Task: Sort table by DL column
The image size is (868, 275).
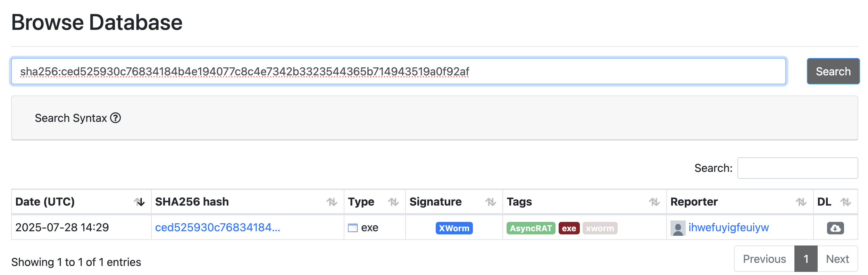Action: 845,202
